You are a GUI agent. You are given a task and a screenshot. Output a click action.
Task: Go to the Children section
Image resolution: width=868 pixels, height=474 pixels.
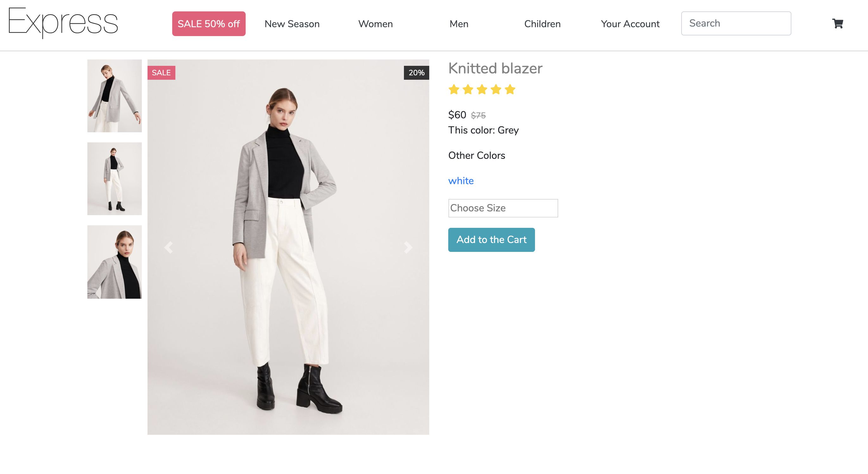coord(542,24)
